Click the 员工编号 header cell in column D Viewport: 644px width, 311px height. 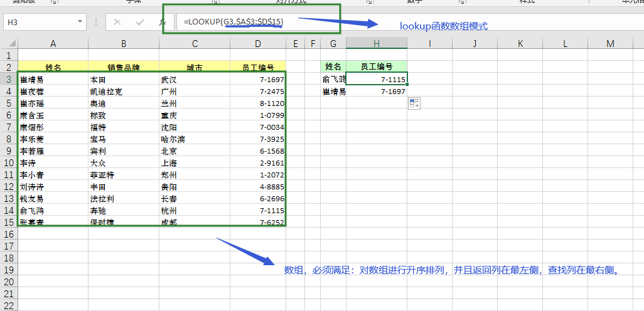(x=258, y=67)
